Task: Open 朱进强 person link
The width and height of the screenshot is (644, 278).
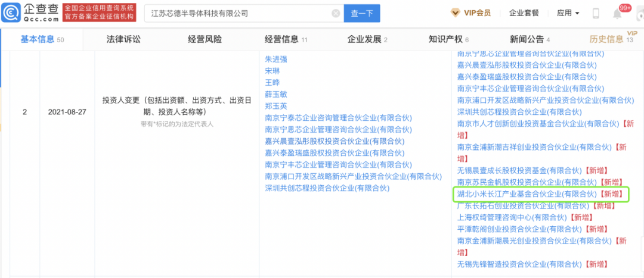Action: [x=277, y=59]
